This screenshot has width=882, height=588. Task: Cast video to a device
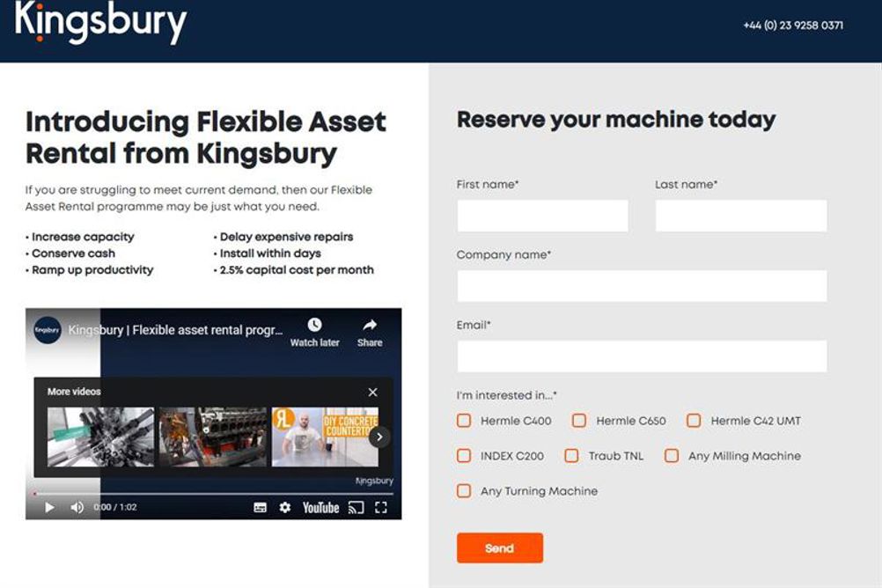(x=356, y=508)
